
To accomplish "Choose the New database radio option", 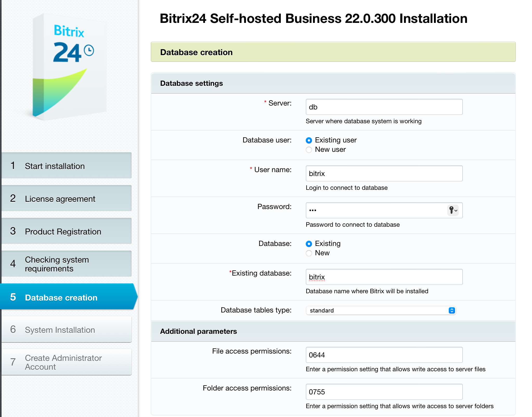I will (309, 253).
